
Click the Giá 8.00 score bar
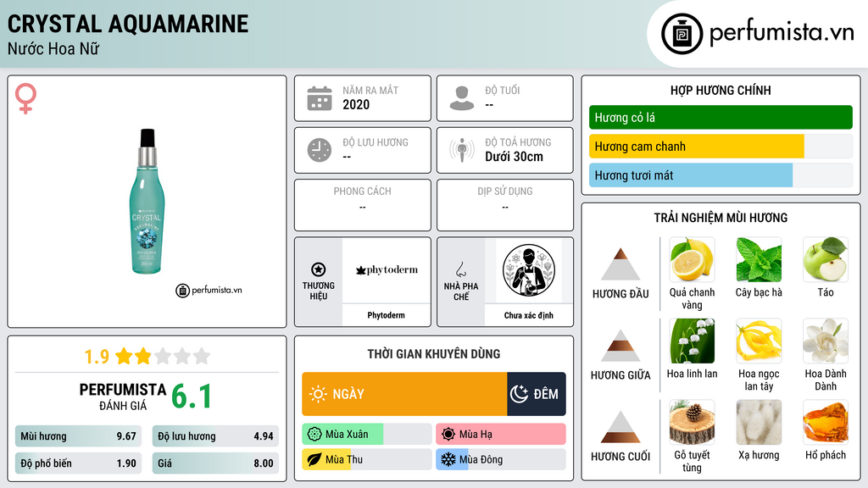(x=215, y=463)
